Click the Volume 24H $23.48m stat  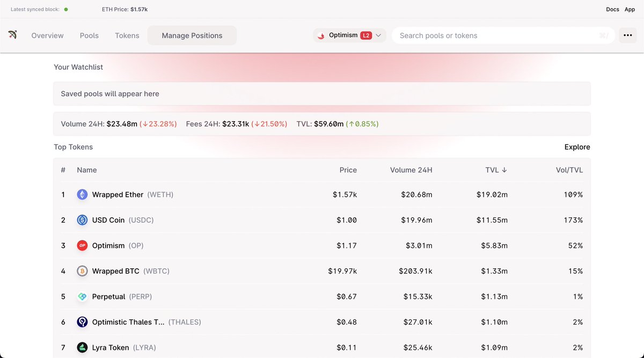[x=119, y=124]
